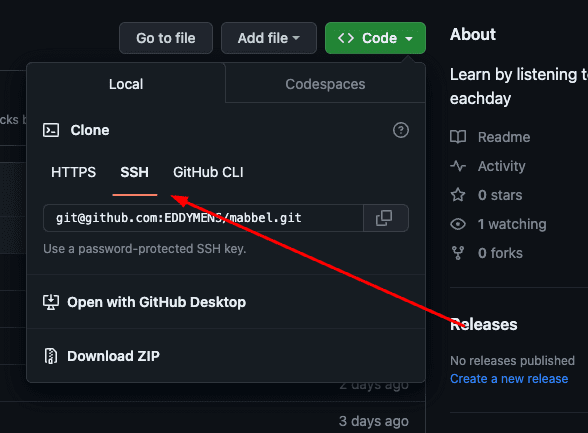Open the Releases heading link
This screenshot has height=433, width=588.
click(484, 324)
